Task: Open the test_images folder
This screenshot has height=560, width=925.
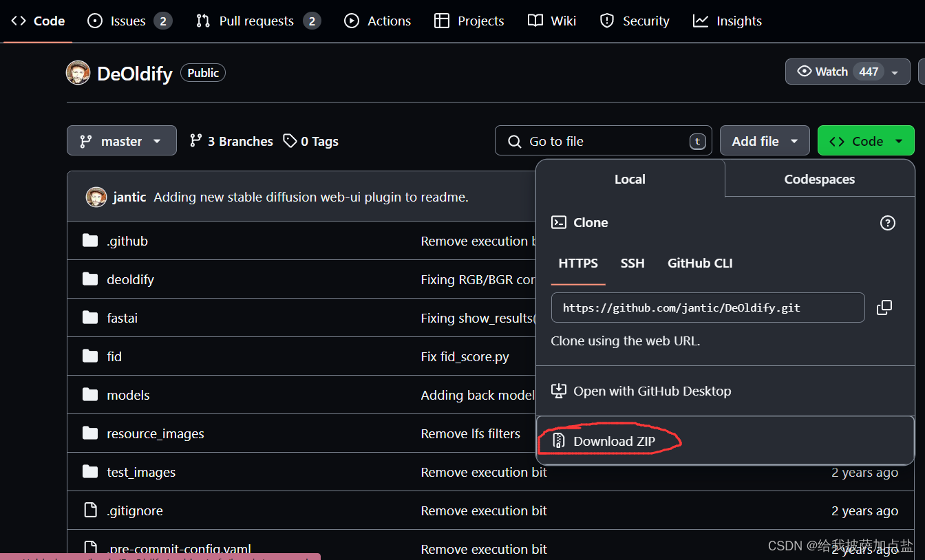Action: [141, 472]
